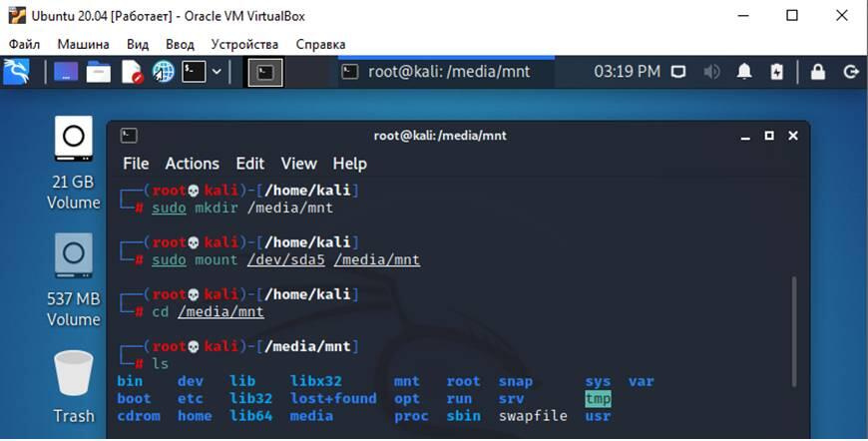The height and width of the screenshot is (441, 868).
Task: Click the power manager battery icon
Action: [x=777, y=72]
